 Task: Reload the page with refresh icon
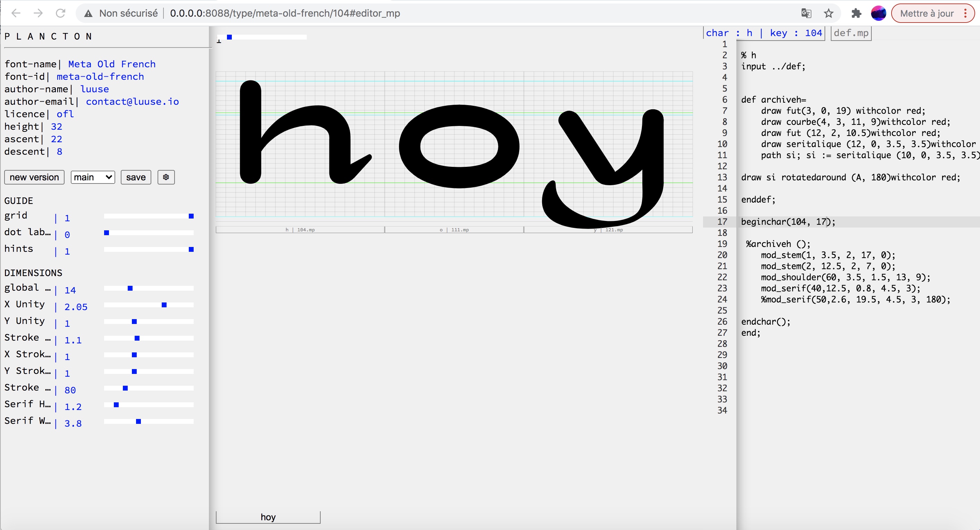[x=60, y=13]
